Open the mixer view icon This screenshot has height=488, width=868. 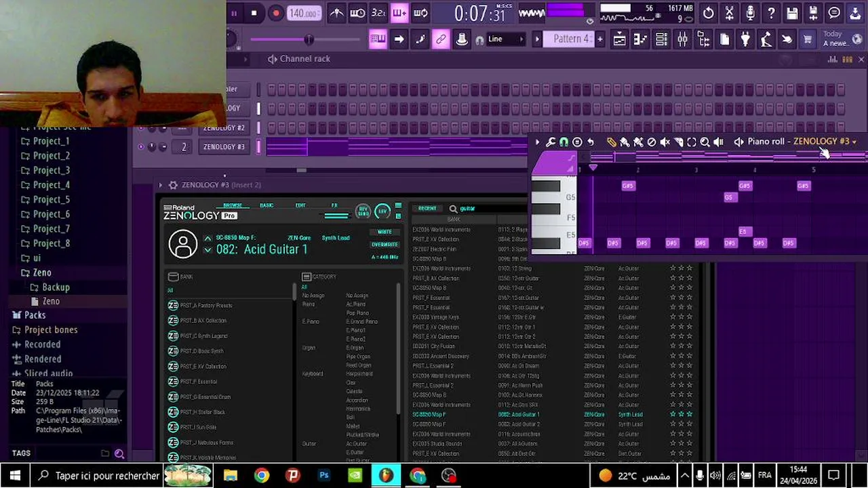[x=682, y=39]
